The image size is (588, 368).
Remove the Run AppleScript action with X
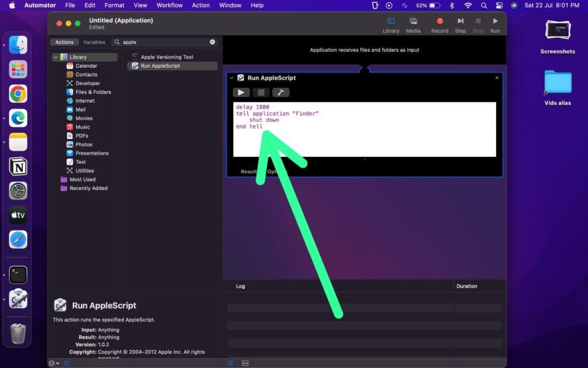pos(497,78)
